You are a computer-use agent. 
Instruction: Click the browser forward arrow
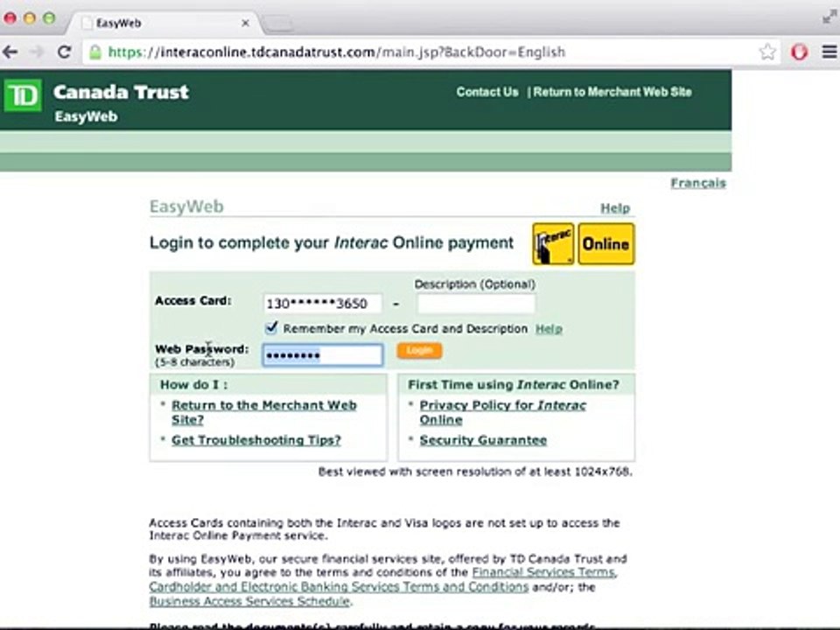[x=37, y=52]
